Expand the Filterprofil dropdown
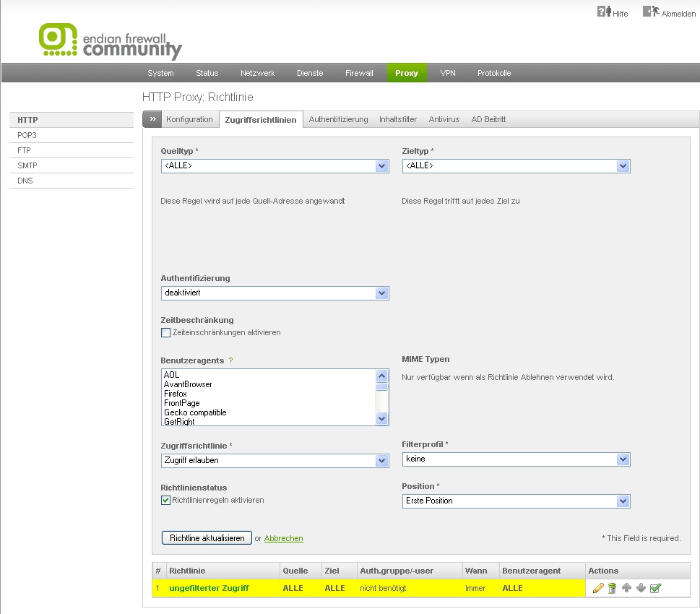This screenshot has height=614, width=700. [x=516, y=459]
